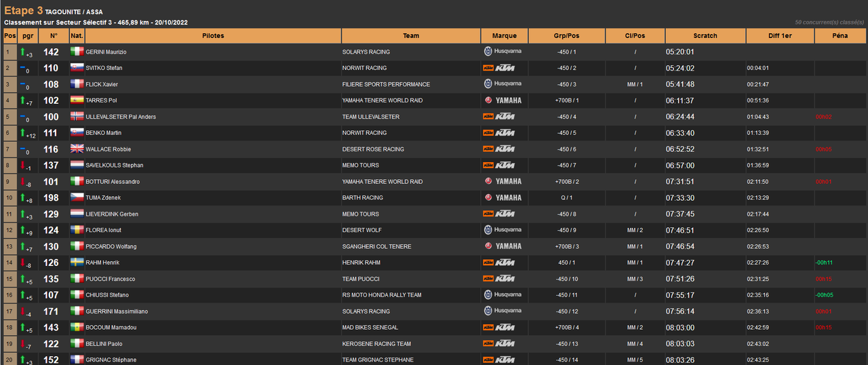Click the Husqvarna logo in GERINI's row

tap(502, 52)
